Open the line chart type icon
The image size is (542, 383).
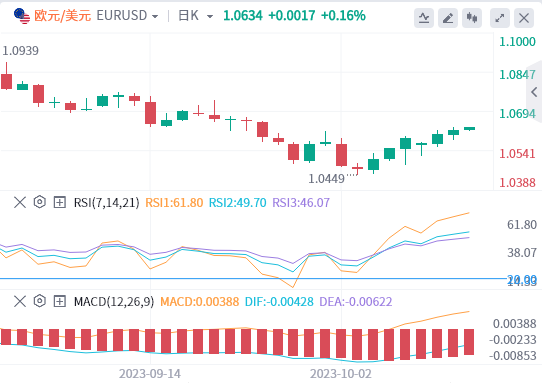pos(424,18)
